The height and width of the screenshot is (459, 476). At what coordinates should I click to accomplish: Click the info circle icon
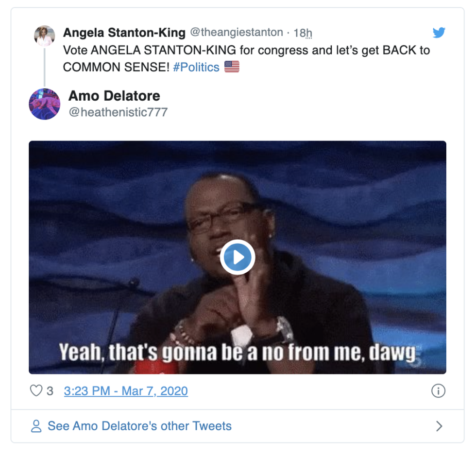point(438,391)
